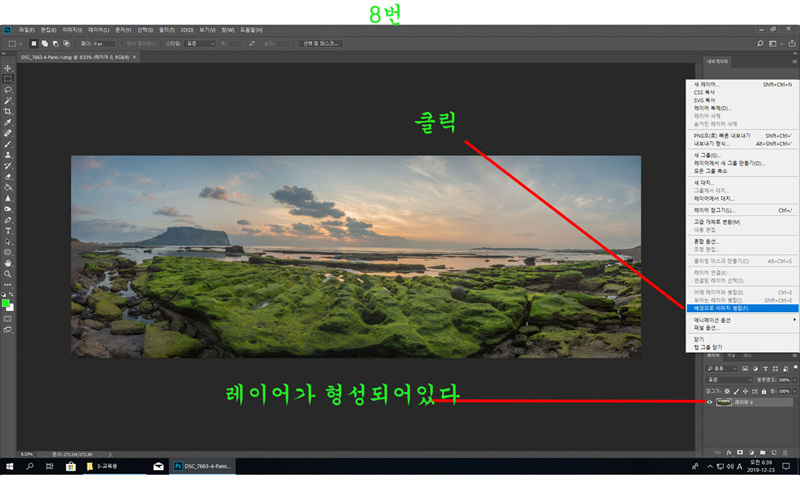
Task: Delete layer with trash icon
Action: tap(785, 452)
